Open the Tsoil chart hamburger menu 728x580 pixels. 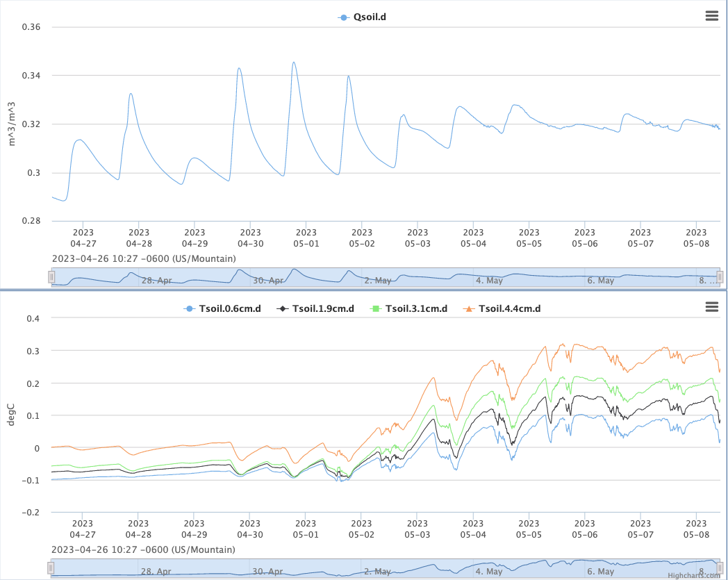[711, 307]
